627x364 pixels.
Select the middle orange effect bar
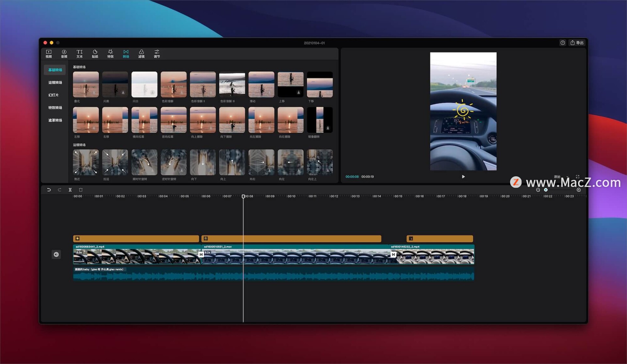291,239
